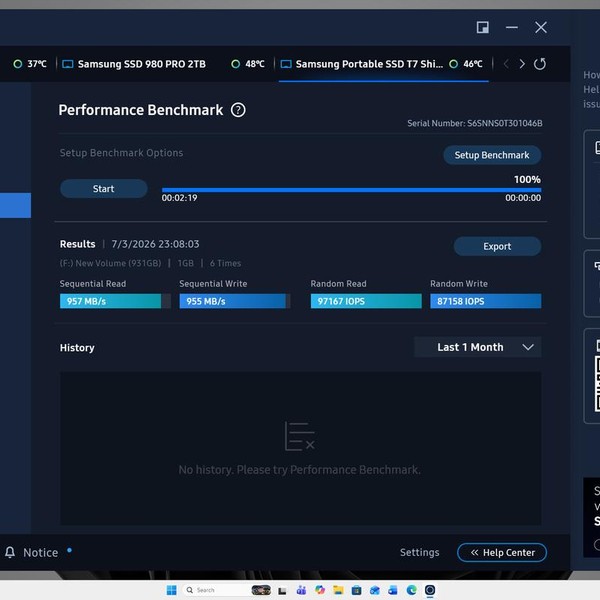Click the elapsed time 00:02:19
The height and width of the screenshot is (600, 600).
click(x=179, y=198)
